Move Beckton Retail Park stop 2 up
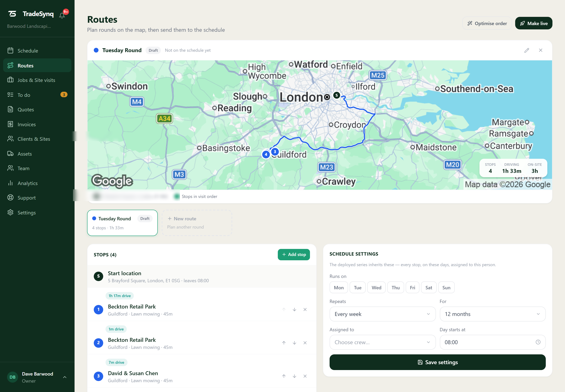 [x=284, y=343]
